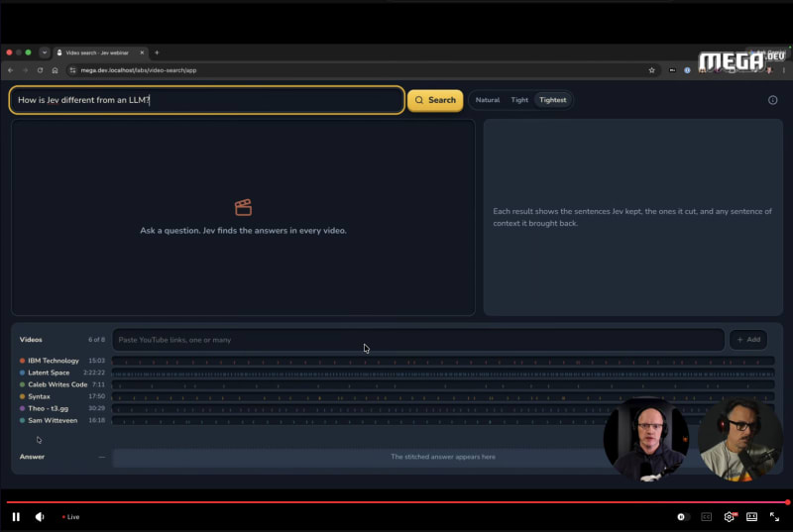Click the Syntax timeline track
793x532 pixels.
pos(443,396)
